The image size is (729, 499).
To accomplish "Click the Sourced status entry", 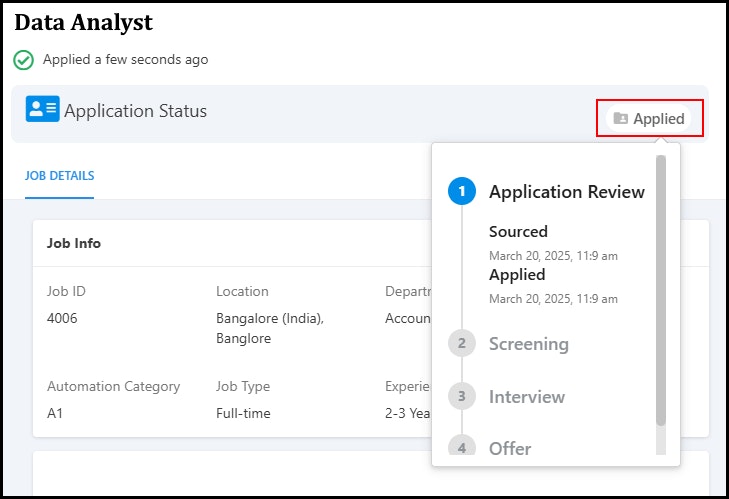I will click(518, 232).
